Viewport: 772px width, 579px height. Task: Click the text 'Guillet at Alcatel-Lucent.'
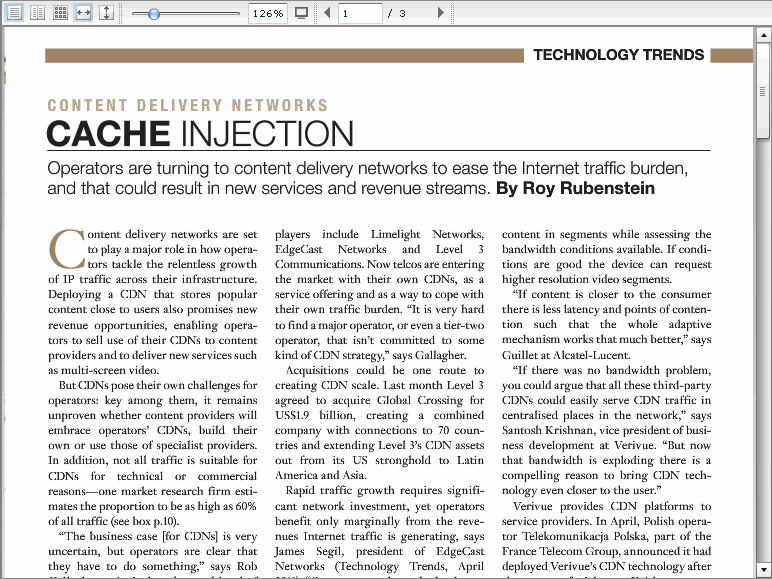coord(566,355)
